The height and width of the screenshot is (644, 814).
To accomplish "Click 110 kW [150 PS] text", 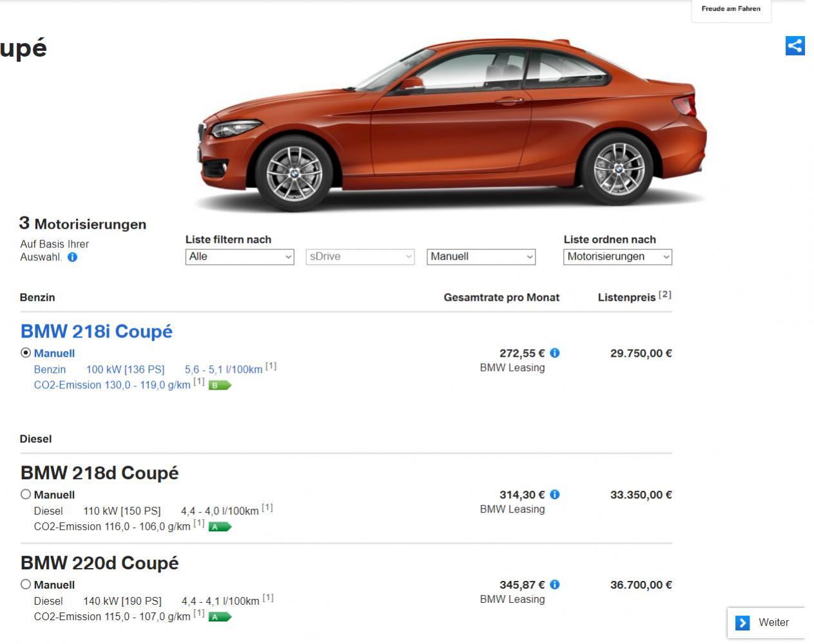I will point(122,511).
